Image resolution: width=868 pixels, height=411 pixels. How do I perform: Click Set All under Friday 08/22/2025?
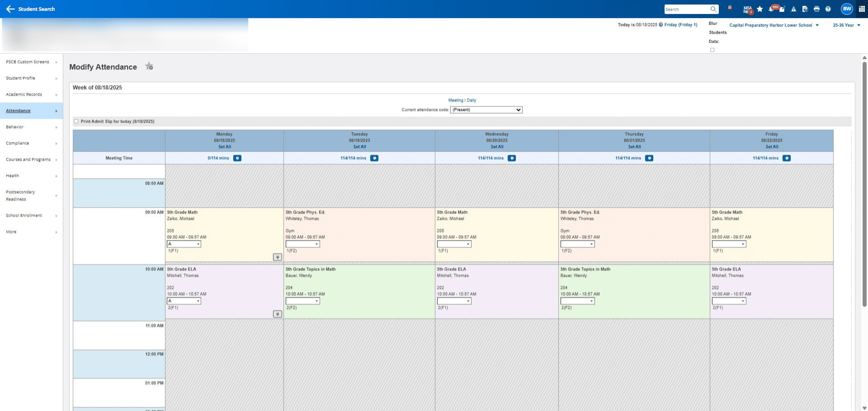[772, 147]
